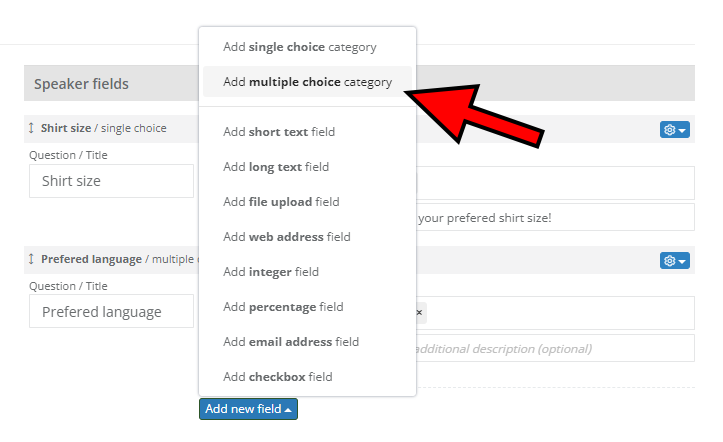
Task: Click the Shirt size drag handle icon
Action: pyautogui.click(x=31, y=128)
